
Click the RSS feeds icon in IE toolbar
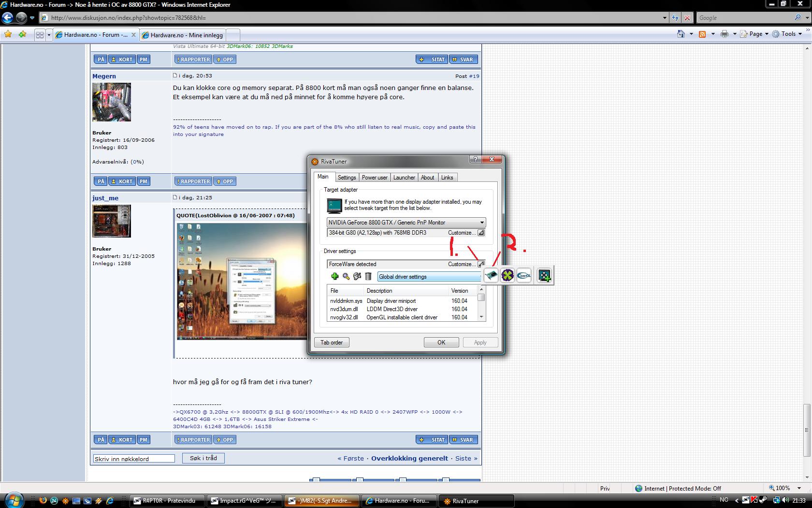tap(702, 34)
